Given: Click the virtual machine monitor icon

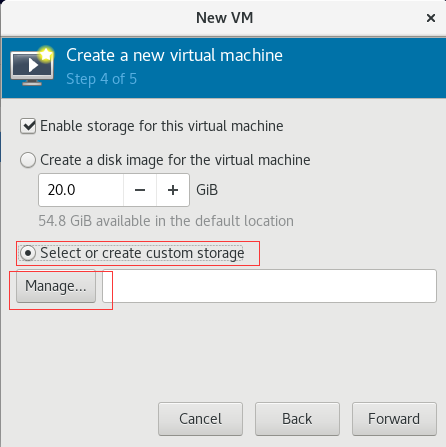Looking at the screenshot, I should [x=32, y=66].
